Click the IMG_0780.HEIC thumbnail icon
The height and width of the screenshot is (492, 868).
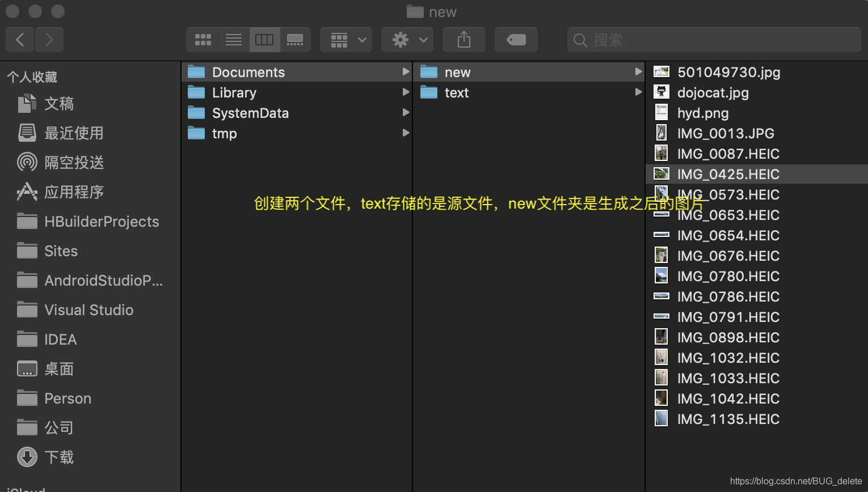tap(661, 275)
